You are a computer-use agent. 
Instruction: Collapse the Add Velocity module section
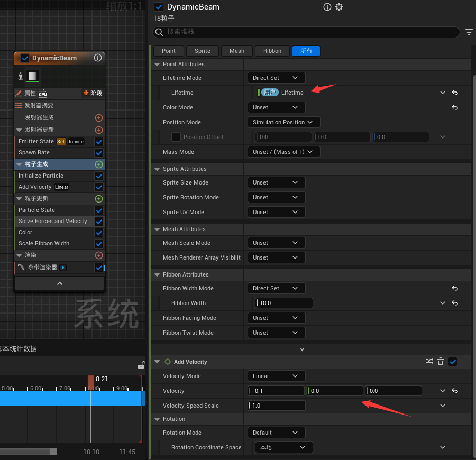click(157, 362)
